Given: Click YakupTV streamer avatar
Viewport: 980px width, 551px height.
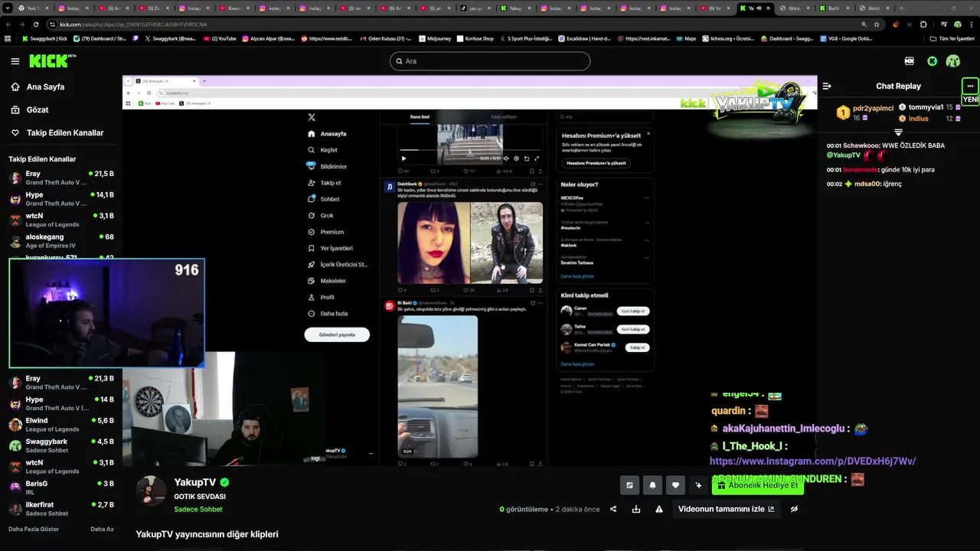Looking at the screenshot, I should (x=151, y=491).
